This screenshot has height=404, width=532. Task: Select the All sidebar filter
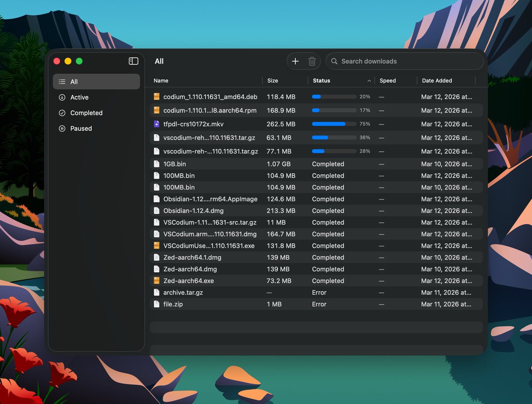coord(96,82)
